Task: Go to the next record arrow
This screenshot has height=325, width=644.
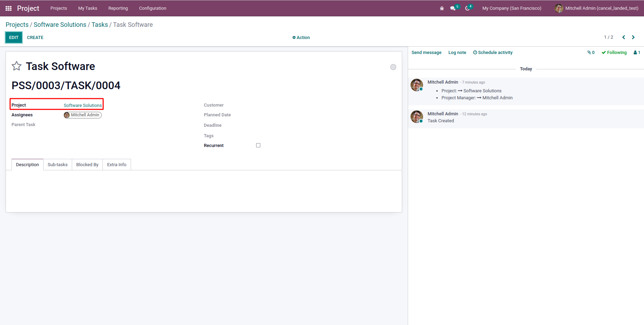Action: pyautogui.click(x=633, y=37)
